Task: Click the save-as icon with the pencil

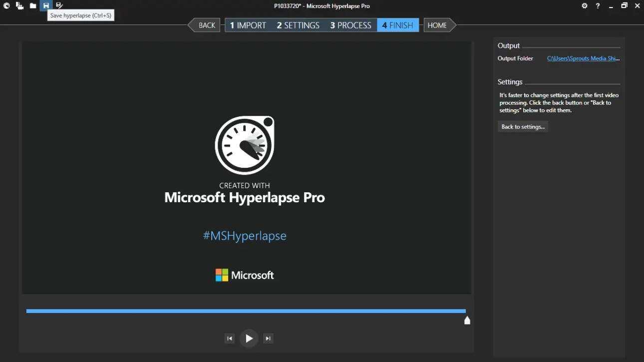Action: [59, 6]
